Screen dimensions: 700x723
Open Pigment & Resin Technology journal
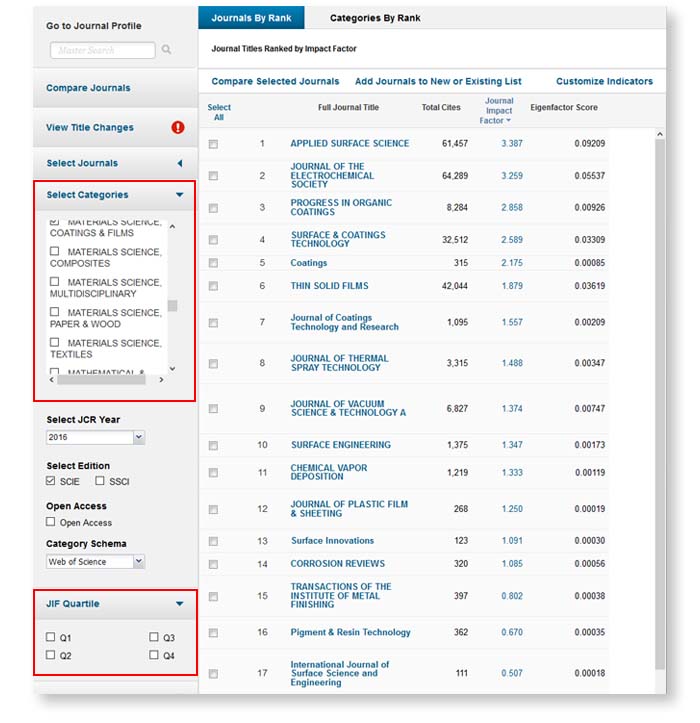350,632
